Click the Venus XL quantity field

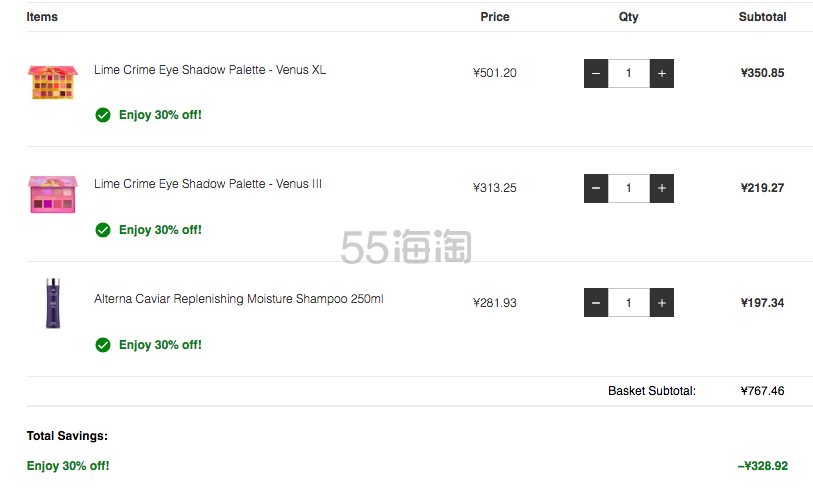coord(629,73)
